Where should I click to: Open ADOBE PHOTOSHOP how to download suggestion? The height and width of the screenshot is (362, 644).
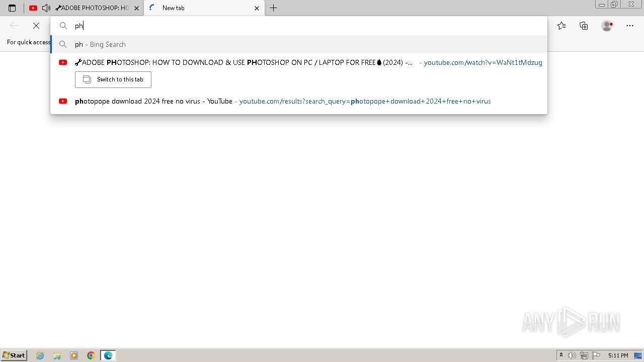(x=299, y=62)
